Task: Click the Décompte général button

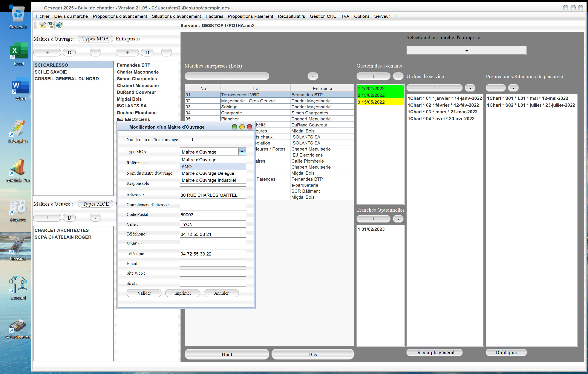Action: pos(434,352)
